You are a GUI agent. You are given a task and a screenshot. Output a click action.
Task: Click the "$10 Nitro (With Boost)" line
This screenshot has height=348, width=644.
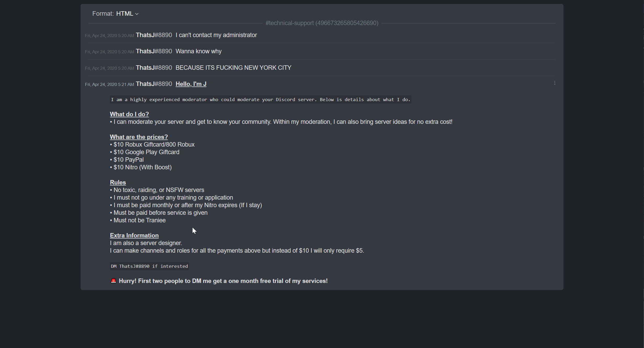[x=142, y=167]
